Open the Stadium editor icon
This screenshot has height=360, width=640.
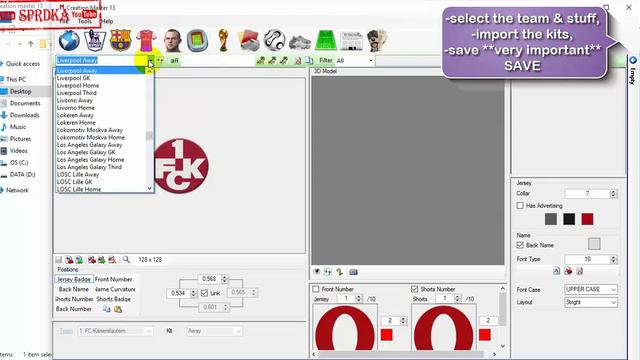coord(198,40)
